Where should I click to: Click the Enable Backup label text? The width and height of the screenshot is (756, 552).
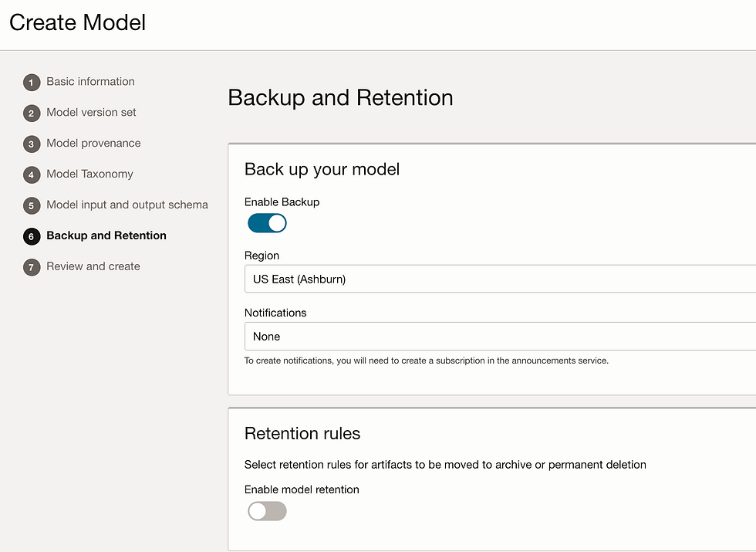pyautogui.click(x=282, y=202)
